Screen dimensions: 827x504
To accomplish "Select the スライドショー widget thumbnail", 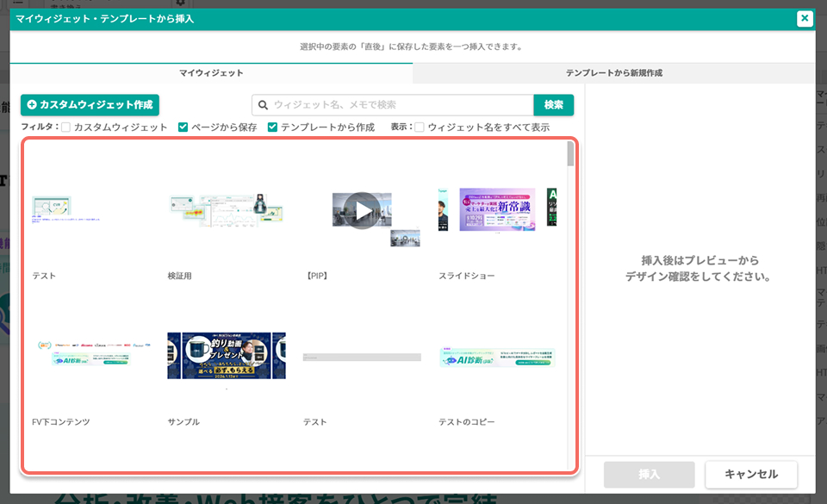I will tap(497, 210).
